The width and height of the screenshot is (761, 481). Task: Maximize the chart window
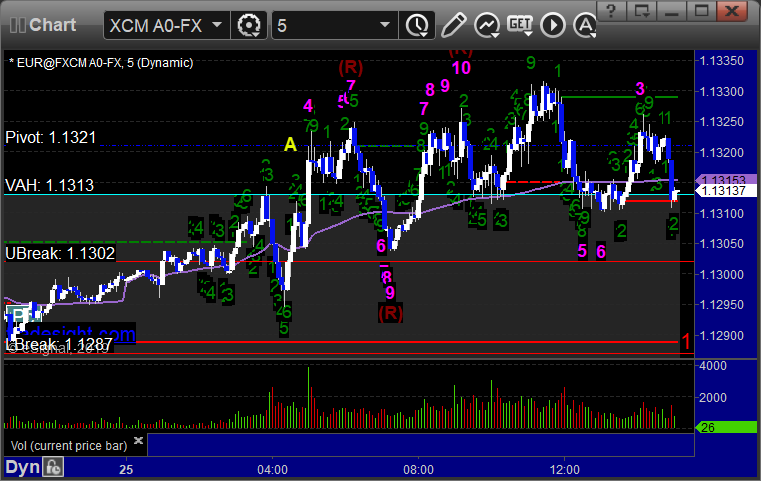[x=701, y=11]
